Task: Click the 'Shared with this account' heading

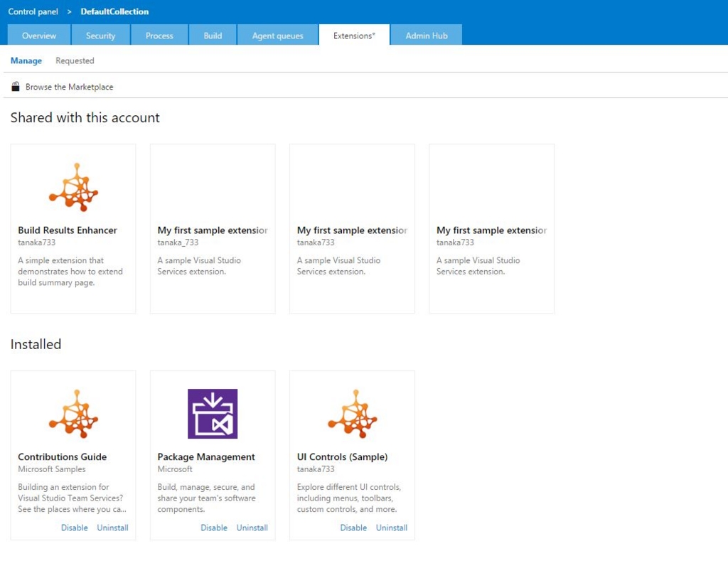Action: pos(85,117)
